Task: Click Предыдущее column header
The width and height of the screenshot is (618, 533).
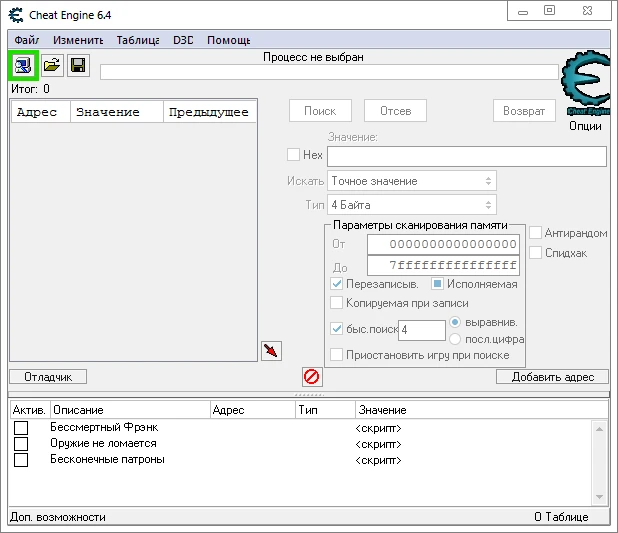Action: point(210,112)
